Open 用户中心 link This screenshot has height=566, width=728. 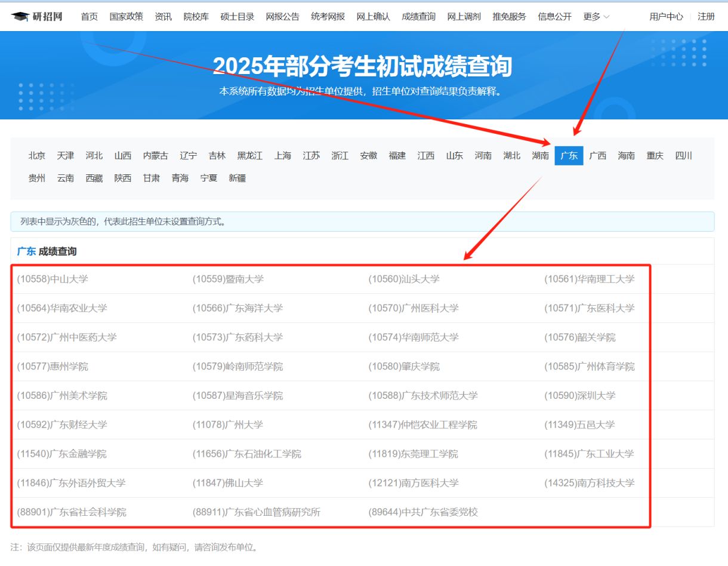667,17
